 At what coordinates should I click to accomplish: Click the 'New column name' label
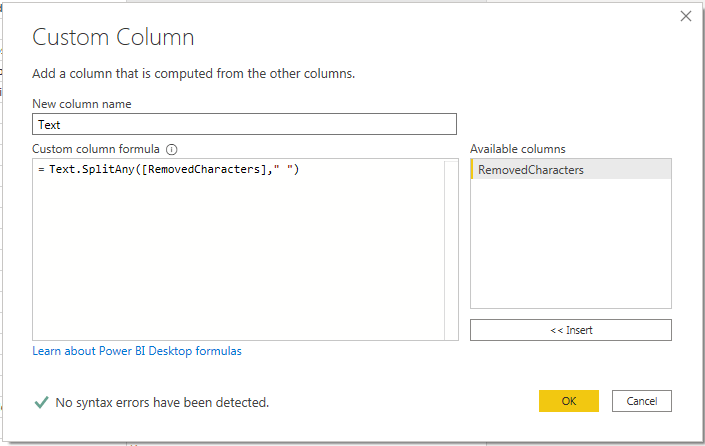[82, 104]
